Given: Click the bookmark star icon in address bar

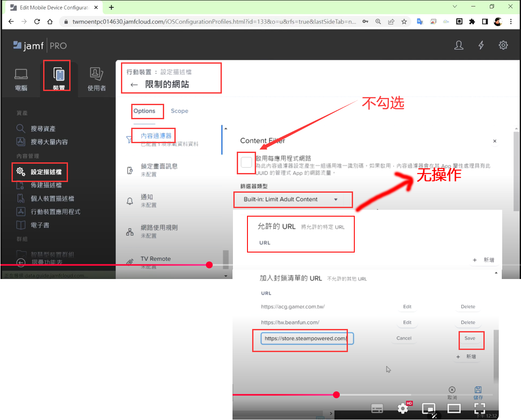Looking at the screenshot, I should (404, 21).
